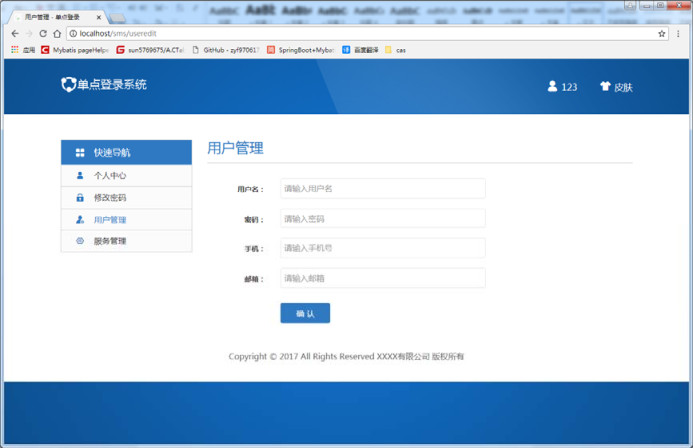
Task: Click the person icon next to 个人中心
Action: coord(80,176)
